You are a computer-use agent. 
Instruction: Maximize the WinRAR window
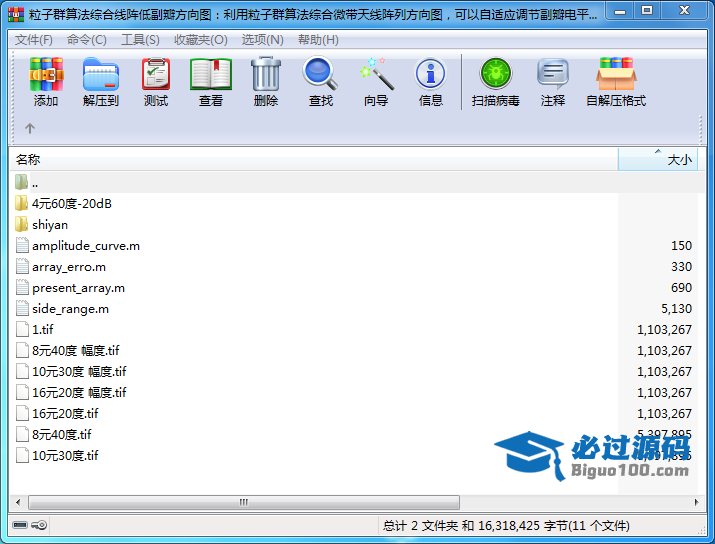(x=647, y=10)
